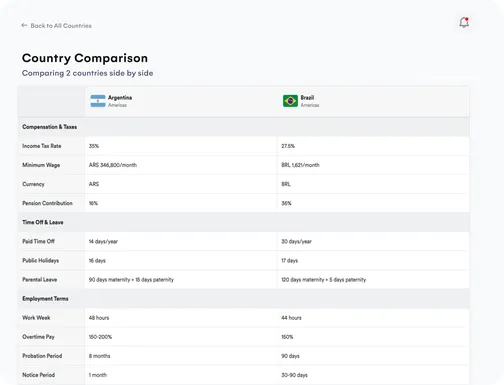Screen dimensions: 504x385
Task: Click the Employment Terms section header
Action: click(45, 298)
